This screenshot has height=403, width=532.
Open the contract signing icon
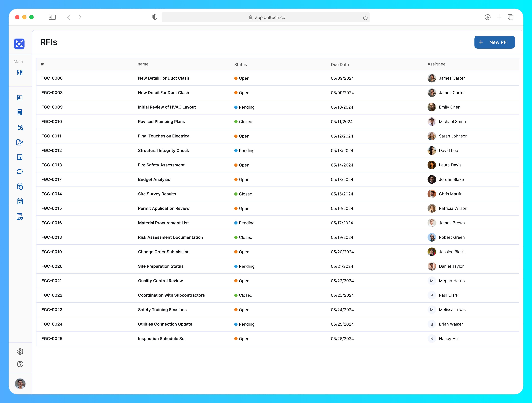pyautogui.click(x=20, y=142)
